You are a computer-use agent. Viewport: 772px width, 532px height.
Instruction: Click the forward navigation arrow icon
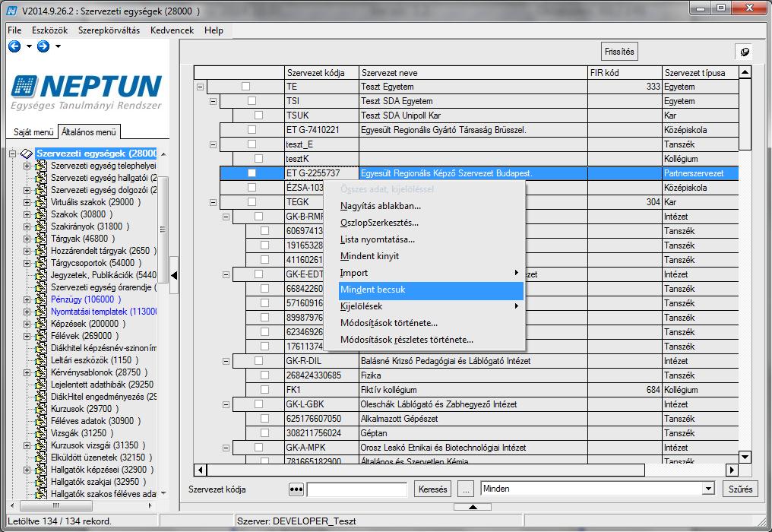click(x=43, y=46)
